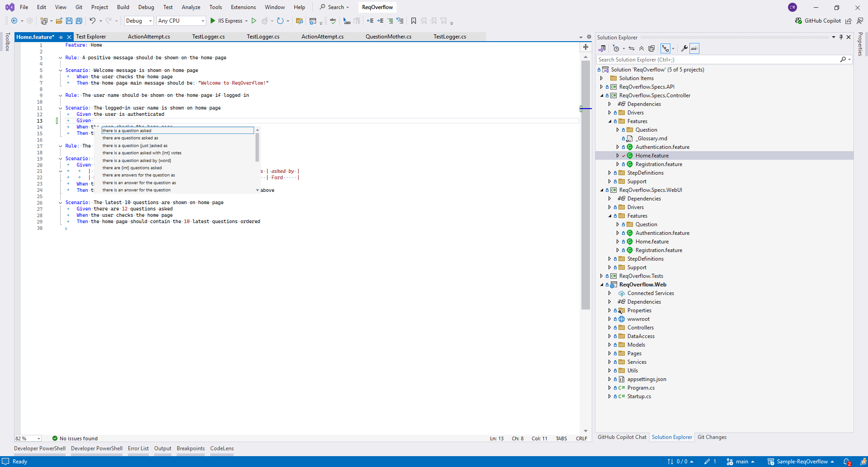Toggle auto-hide pin for Solution Explorer
This screenshot has height=467, width=868.
click(x=841, y=37)
